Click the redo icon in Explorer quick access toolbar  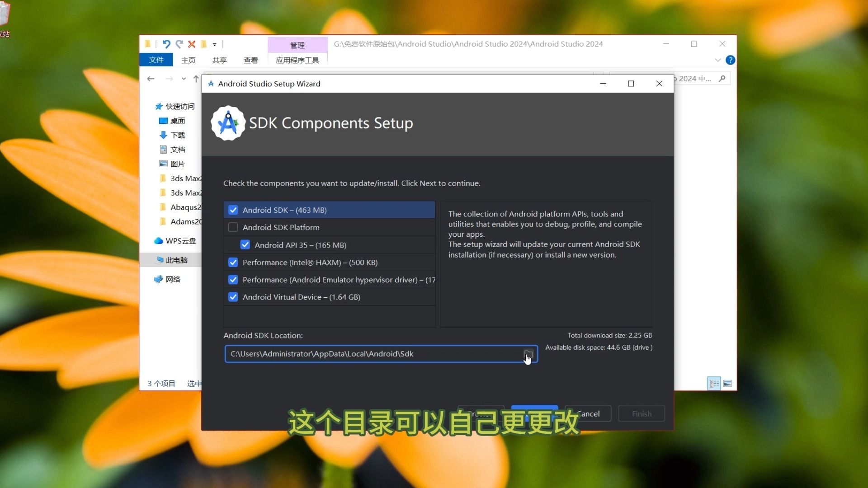(179, 44)
